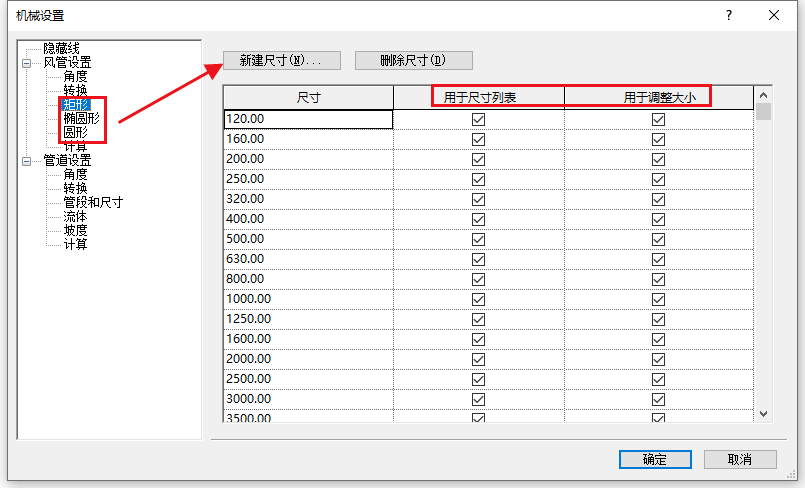The image size is (805, 488).
Task: Toggle 用于尺寸列表 checkbox for 120.00
Action: (478, 120)
